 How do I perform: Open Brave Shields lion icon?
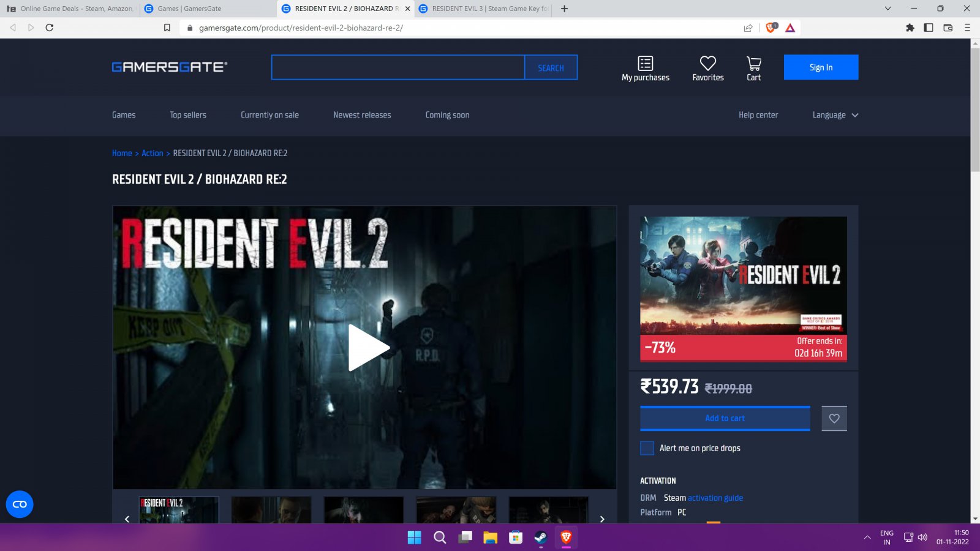point(771,28)
